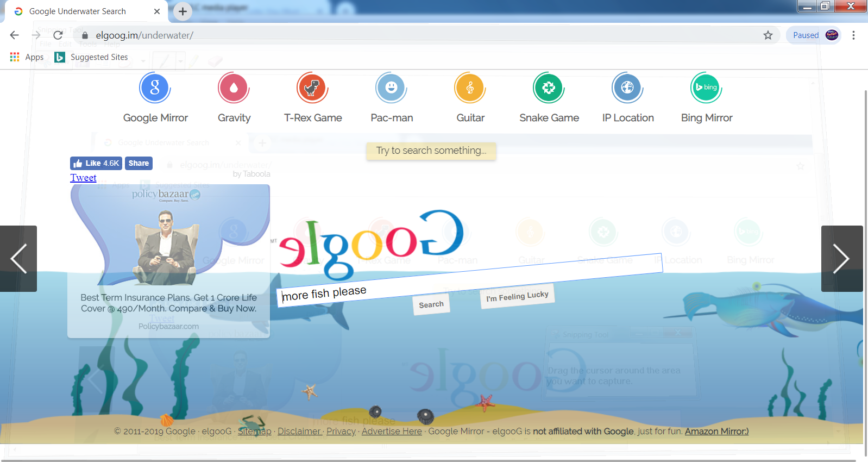Click the Facebook Share button
This screenshot has width=868, height=462.
[x=139, y=163]
